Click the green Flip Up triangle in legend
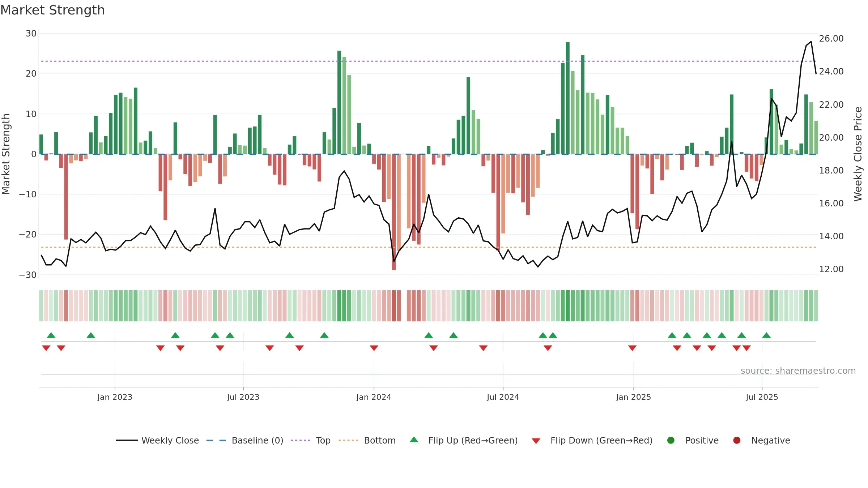868x488 pixels. point(414,440)
